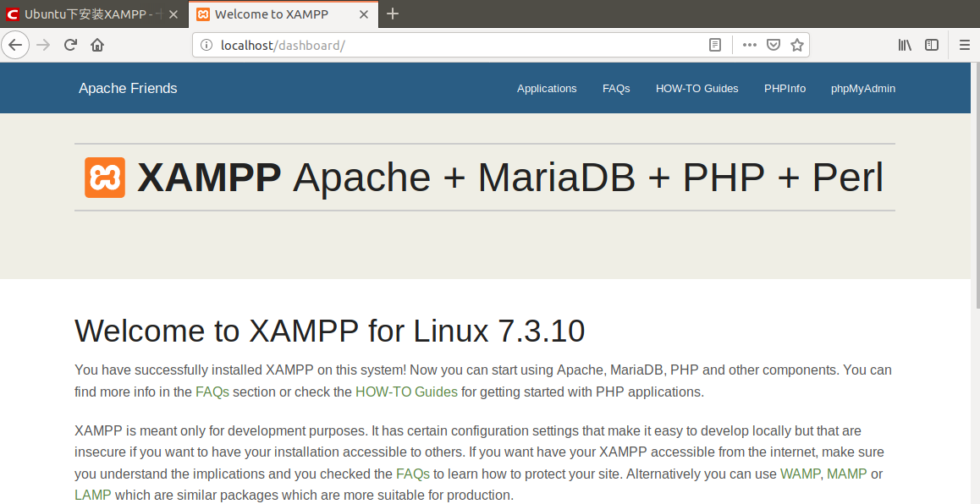The width and height of the screenshot is (980, 504).
Task: Follow the FAQs link before 'section or check'
Action: [212, 392]
